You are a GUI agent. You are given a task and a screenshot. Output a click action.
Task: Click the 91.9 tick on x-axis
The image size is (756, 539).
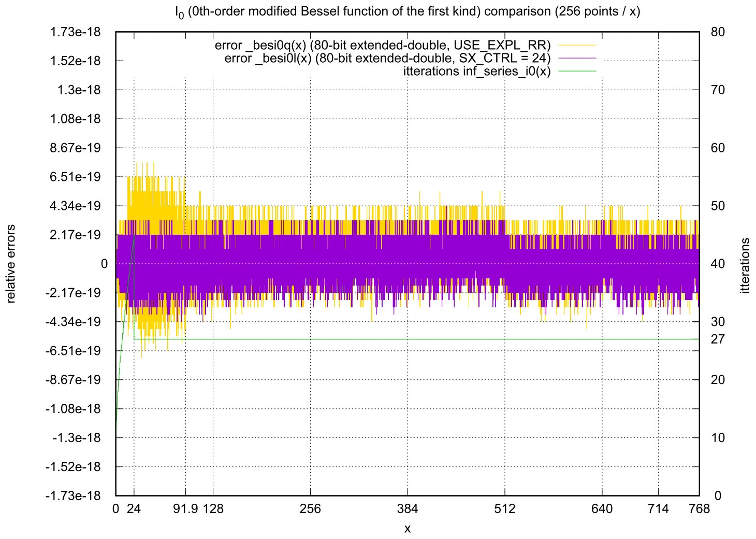click(x=185, y=509)
